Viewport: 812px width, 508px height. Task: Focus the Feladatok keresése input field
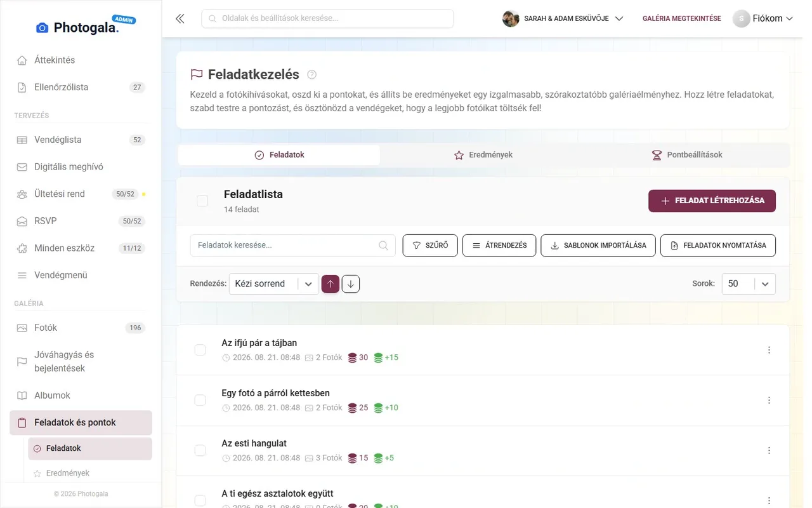coord(292,246)
